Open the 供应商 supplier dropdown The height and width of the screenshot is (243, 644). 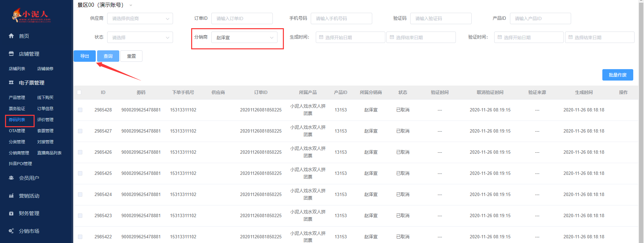(140, 18)
